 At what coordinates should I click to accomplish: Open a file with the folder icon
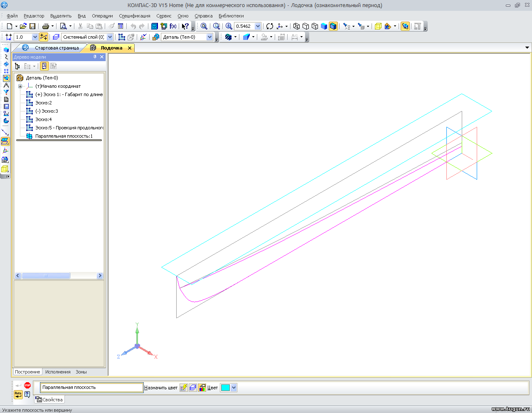point(23,26)
